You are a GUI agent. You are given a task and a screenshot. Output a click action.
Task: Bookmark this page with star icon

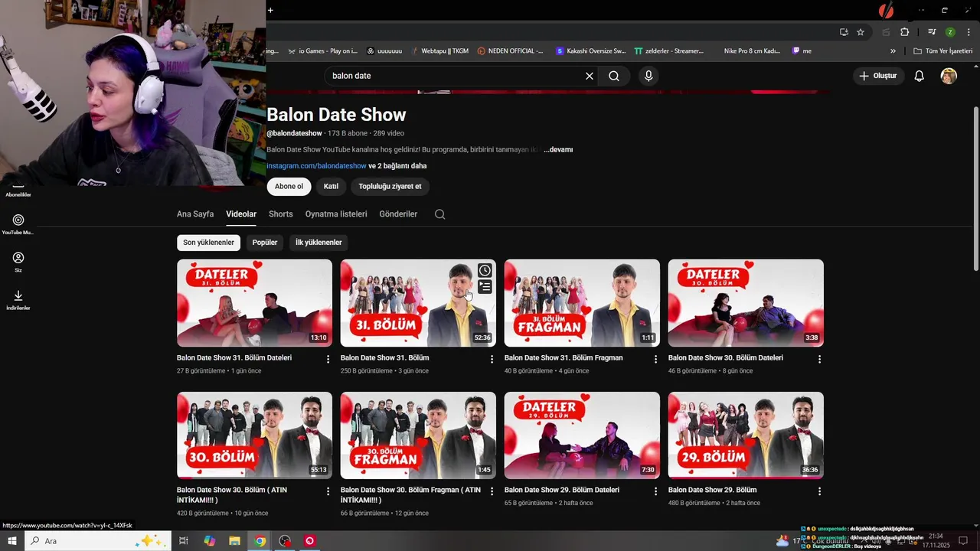[x=861, y=32]
